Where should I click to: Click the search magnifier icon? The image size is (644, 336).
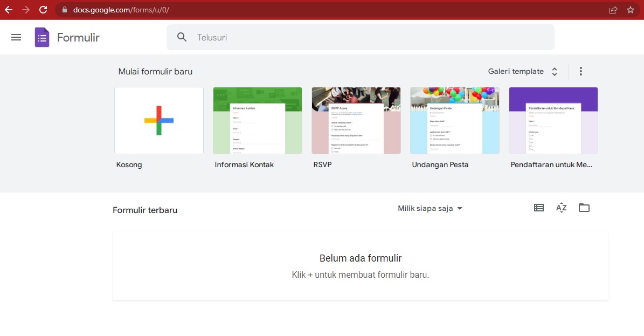tap(182, 37)
